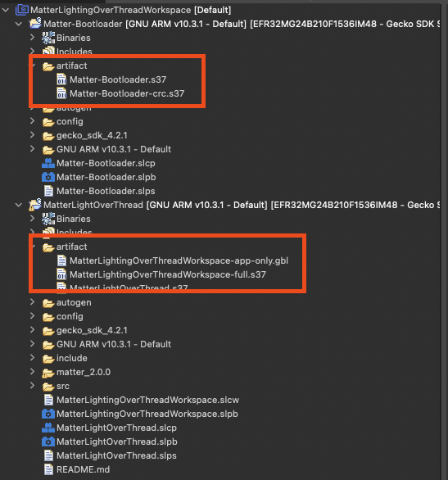Select the Matter-Bootloader.slps label
448x480 pixels.
tap(106, 191)
